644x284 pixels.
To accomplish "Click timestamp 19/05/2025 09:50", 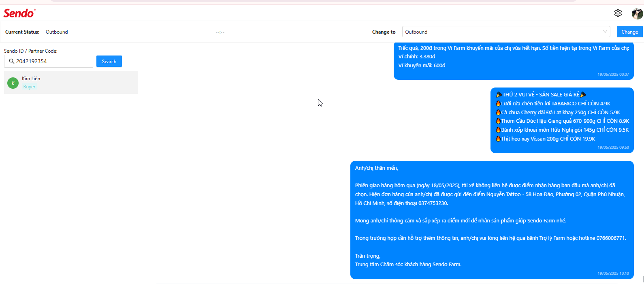I will point(613,147).
